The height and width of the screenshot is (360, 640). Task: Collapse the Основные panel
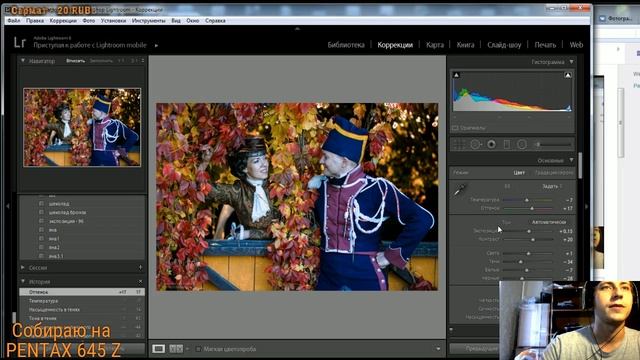[571, 160]
